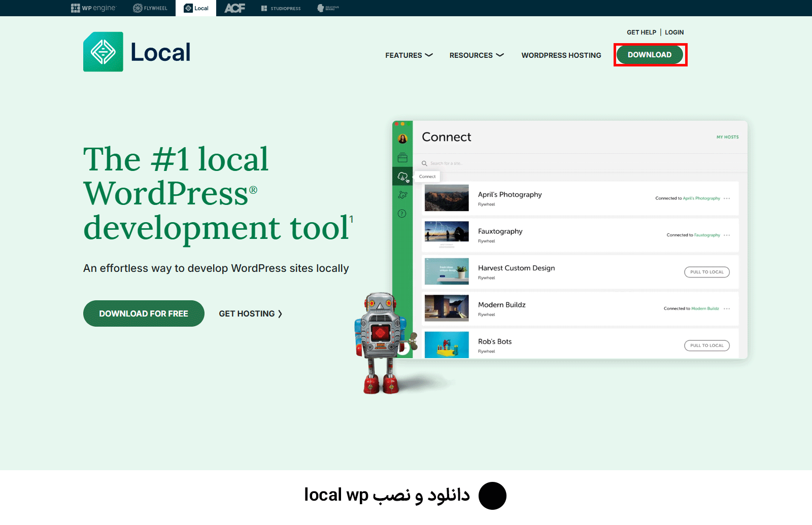812x525 pixels.
Task: Select the Connect cloud icon in sidebar
Action: (x=402, y=177)
